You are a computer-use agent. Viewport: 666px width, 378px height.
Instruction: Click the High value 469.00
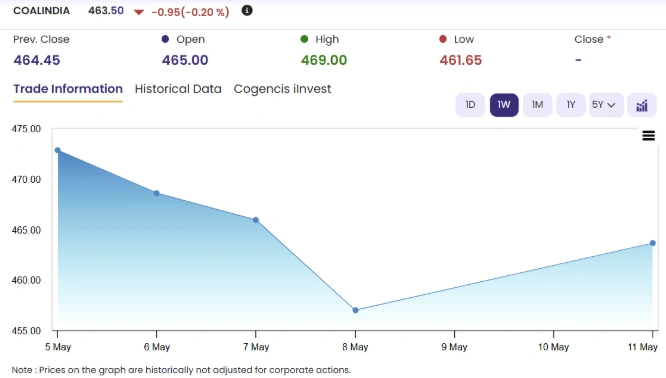pos(324,60)
